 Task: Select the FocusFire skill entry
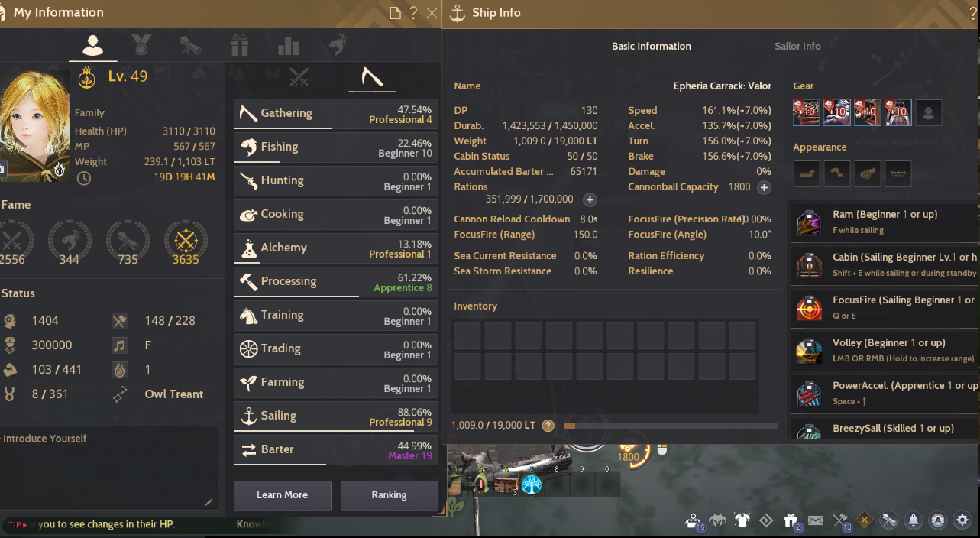[x=885, y=307]
